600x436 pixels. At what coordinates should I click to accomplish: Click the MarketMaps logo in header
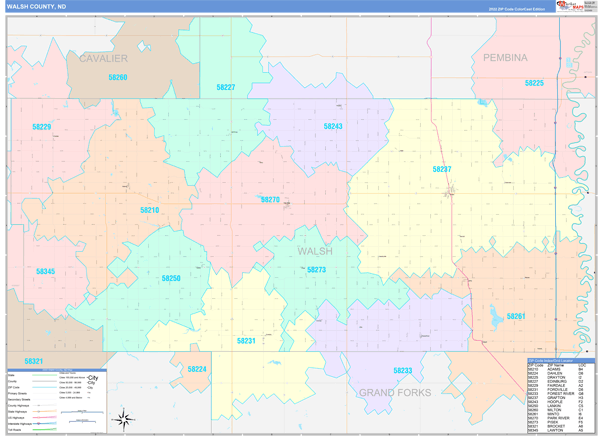click(x=574, y=6)
